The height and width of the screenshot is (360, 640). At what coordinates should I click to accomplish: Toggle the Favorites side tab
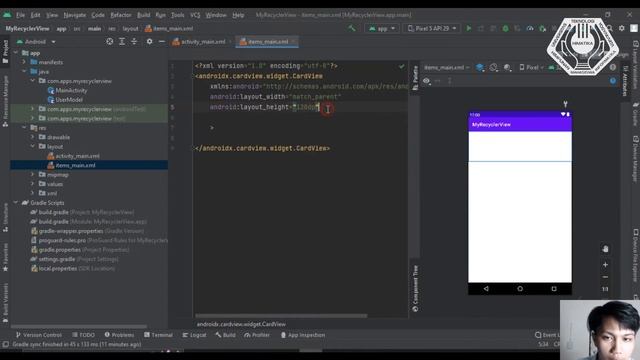point(5,257)
